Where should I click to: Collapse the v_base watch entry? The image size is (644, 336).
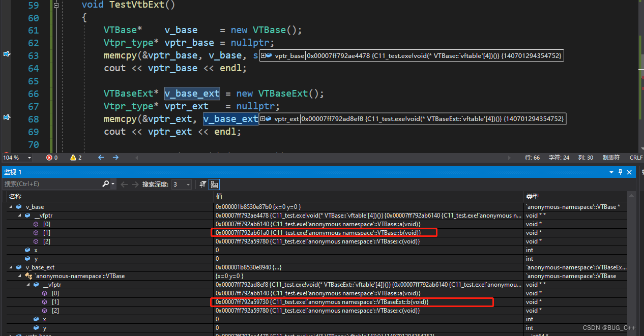point(11,207)
